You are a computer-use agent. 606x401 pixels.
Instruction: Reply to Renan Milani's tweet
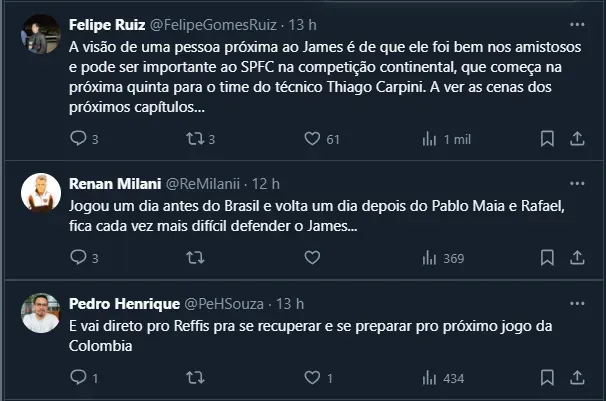pos(79,258)
